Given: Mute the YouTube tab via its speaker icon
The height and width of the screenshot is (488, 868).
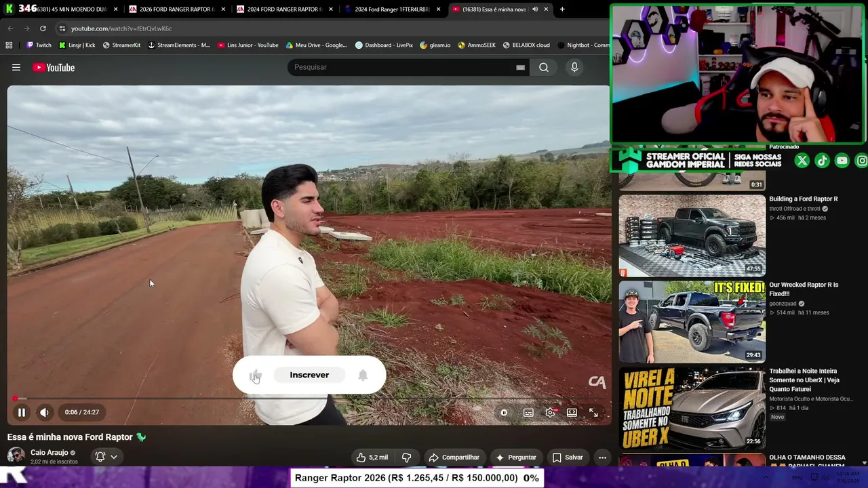Looking at the screenshot, I should coord(535,9).
